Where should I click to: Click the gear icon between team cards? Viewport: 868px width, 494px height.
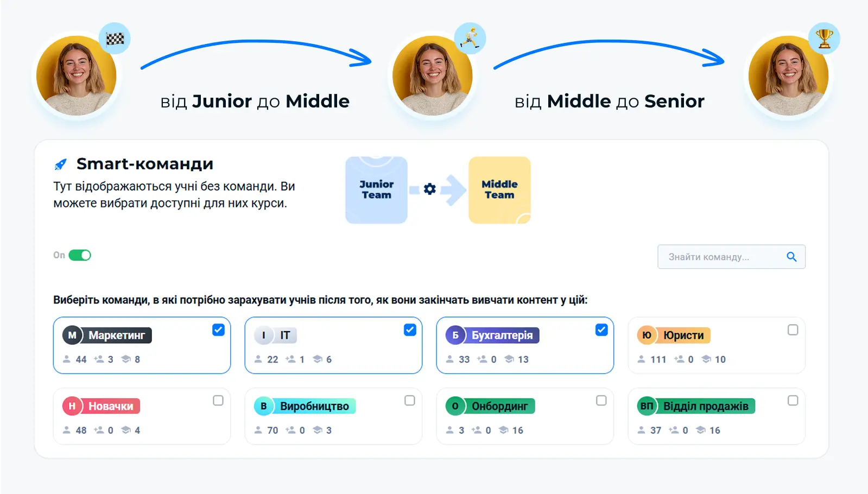[x=430, y=189]
